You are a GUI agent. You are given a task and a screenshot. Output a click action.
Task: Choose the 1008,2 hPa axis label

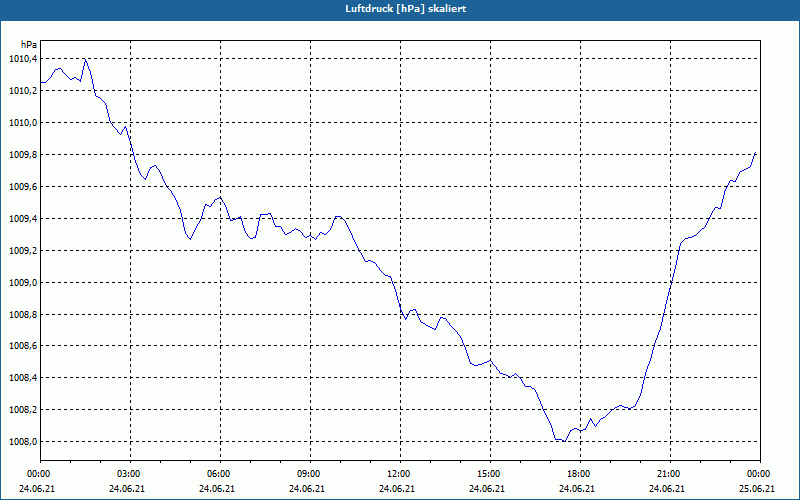click(23, 410)
